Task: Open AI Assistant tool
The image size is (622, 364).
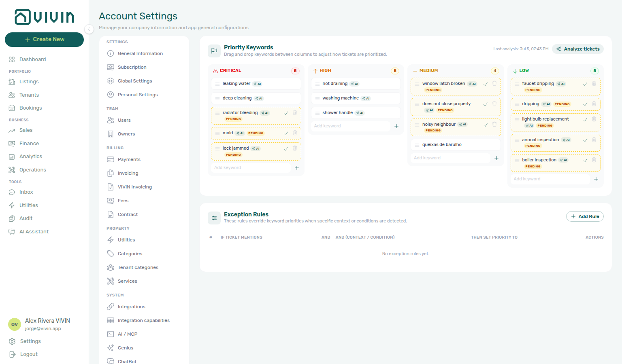Action: click(34, 232)
